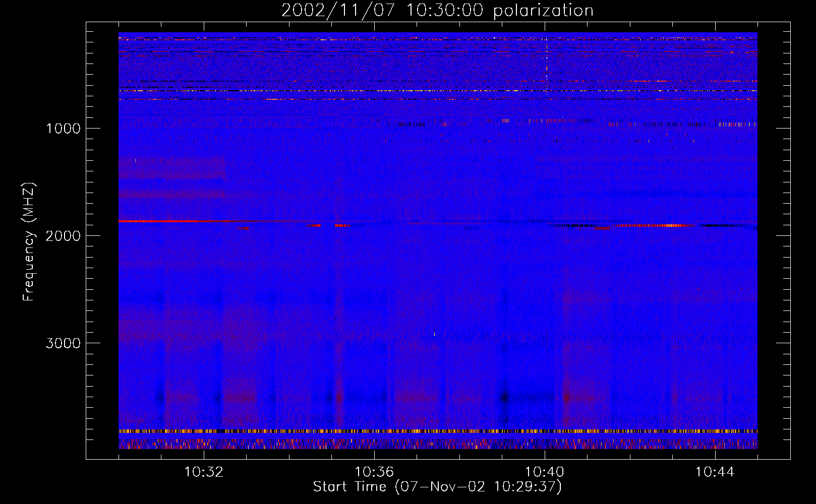Click the 2000 frequency tick label
The width and height of the screenshot is (816, 504).
pyautogui.click(x=63, y=236)
